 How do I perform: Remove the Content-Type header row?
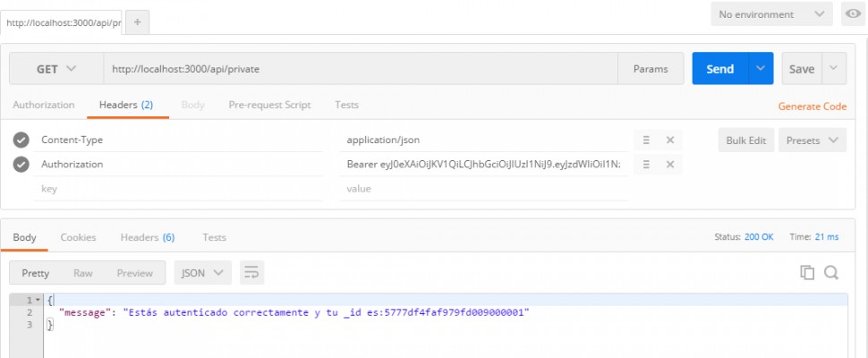coord(670,141)
